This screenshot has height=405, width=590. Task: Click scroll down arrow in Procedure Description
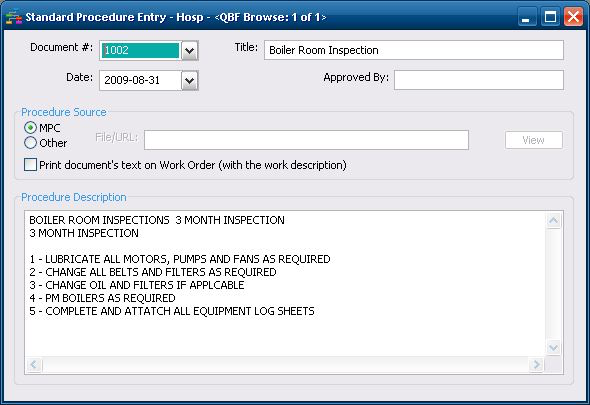point(554,347)
